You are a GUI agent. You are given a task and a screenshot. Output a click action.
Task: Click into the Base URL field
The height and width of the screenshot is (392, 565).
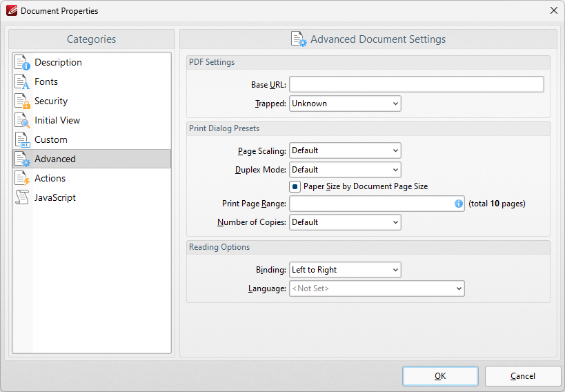click(x=416, y=84)
